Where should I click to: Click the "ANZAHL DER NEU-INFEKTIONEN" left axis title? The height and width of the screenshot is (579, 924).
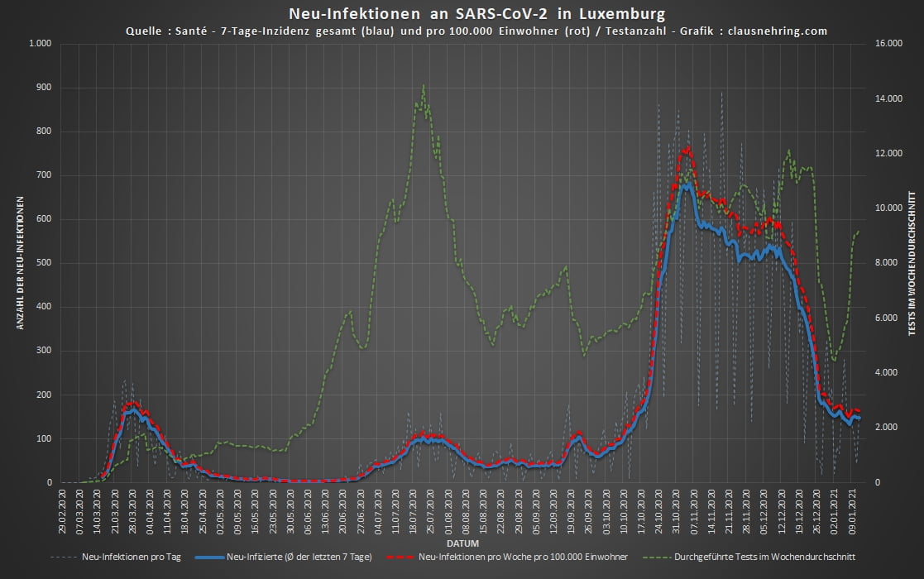pyautogui.click(x=18, y=263)
